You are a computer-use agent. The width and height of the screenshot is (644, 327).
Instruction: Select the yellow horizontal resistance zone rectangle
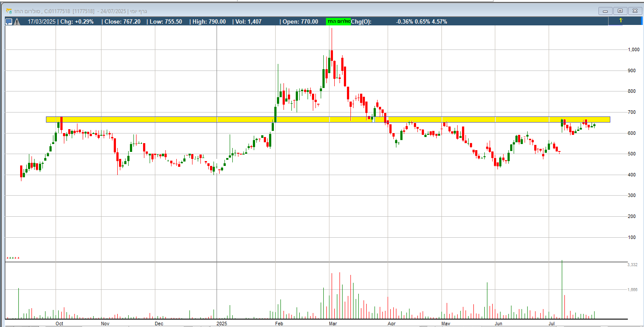coord(328,120)
